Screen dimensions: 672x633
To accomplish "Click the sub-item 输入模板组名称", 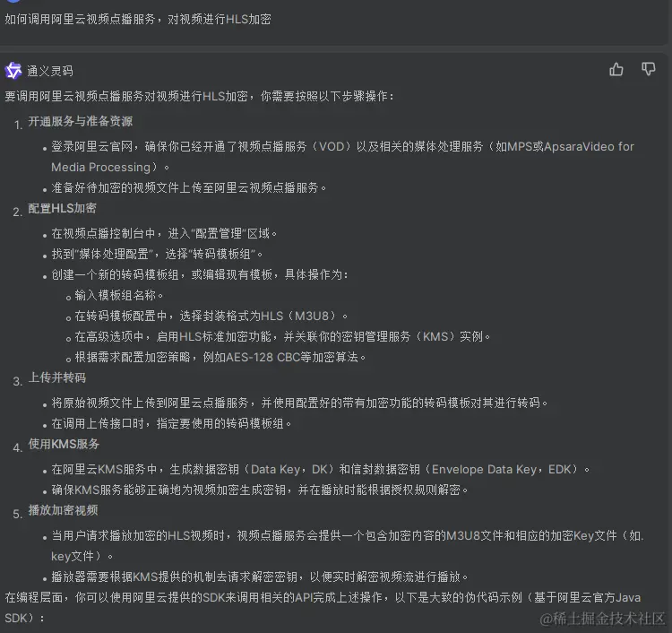I will pyautogui.click(x=119, y=296).
